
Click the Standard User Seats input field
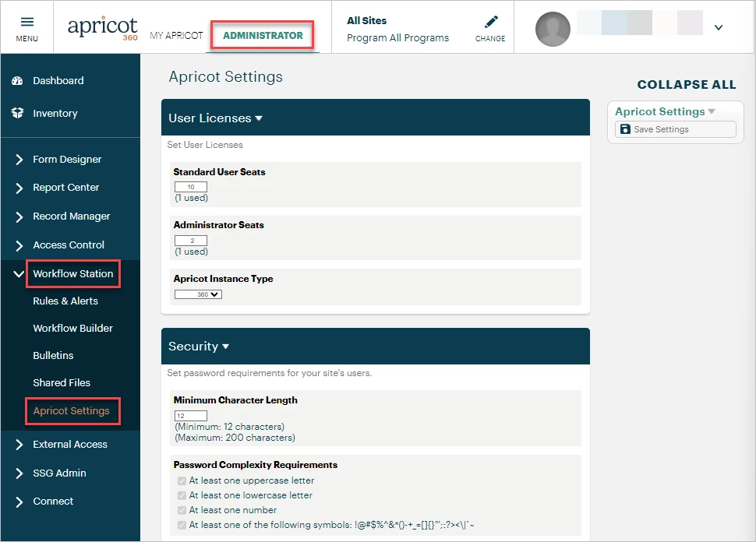191,187
